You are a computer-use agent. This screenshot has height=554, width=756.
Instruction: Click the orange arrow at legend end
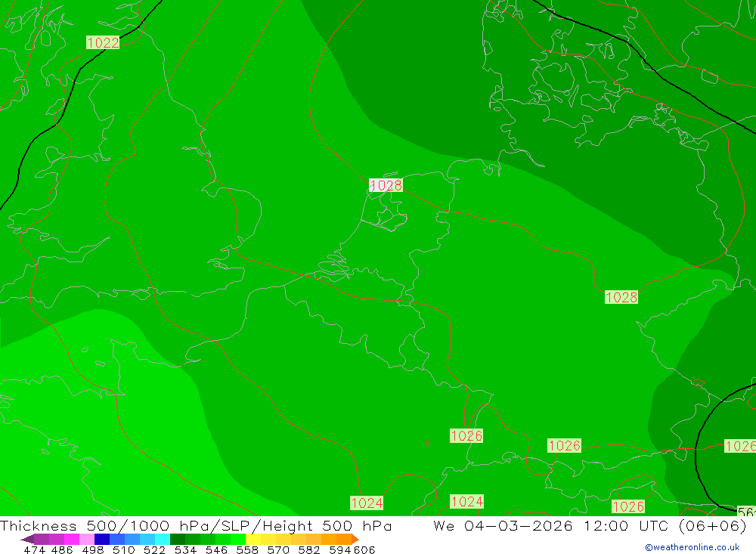(355, 539)
